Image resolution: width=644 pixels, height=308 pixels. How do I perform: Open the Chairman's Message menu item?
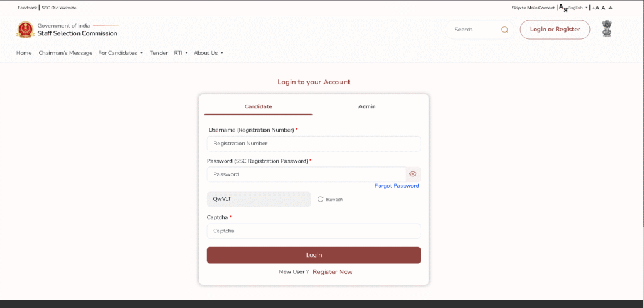point(65,53)
